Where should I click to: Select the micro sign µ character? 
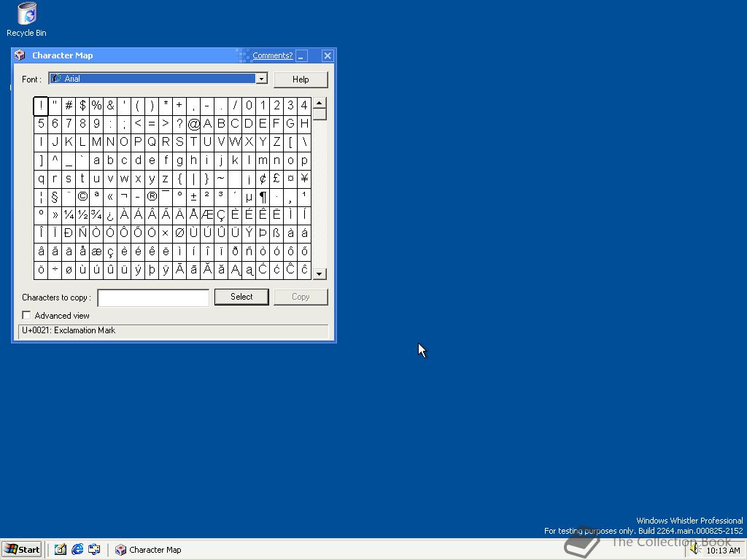coord(249,196)
